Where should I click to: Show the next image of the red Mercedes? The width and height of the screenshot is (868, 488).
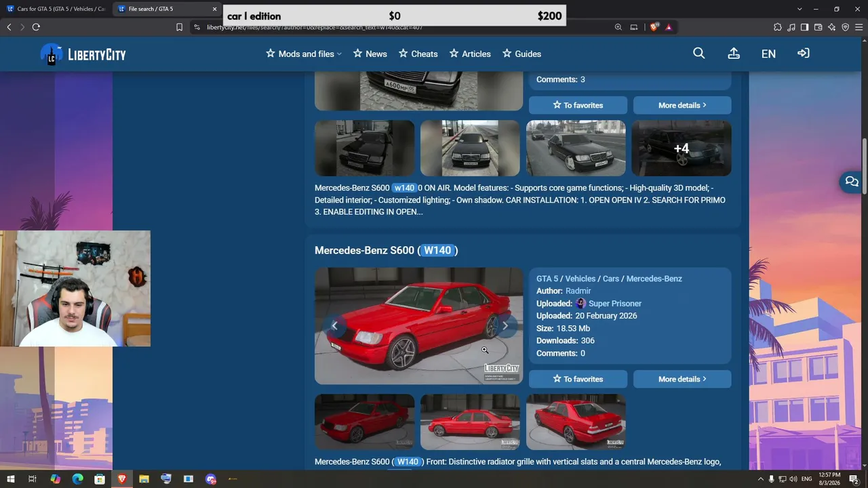pos(505,326)
